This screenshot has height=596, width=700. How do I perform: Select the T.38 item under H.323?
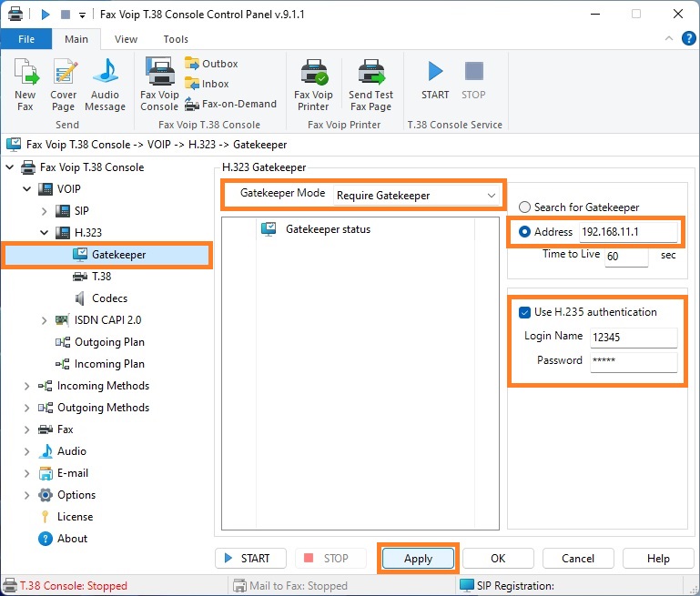pos(92,277)
